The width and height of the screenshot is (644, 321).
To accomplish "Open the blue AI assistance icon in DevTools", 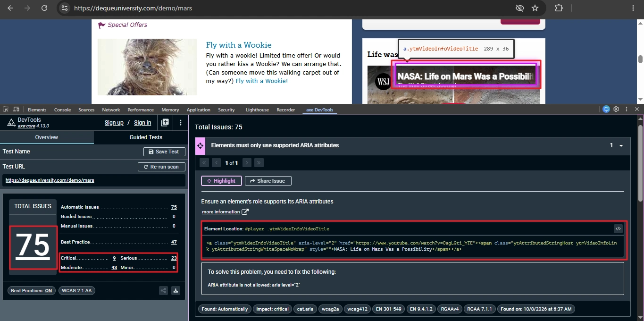I will pos(607,110).
